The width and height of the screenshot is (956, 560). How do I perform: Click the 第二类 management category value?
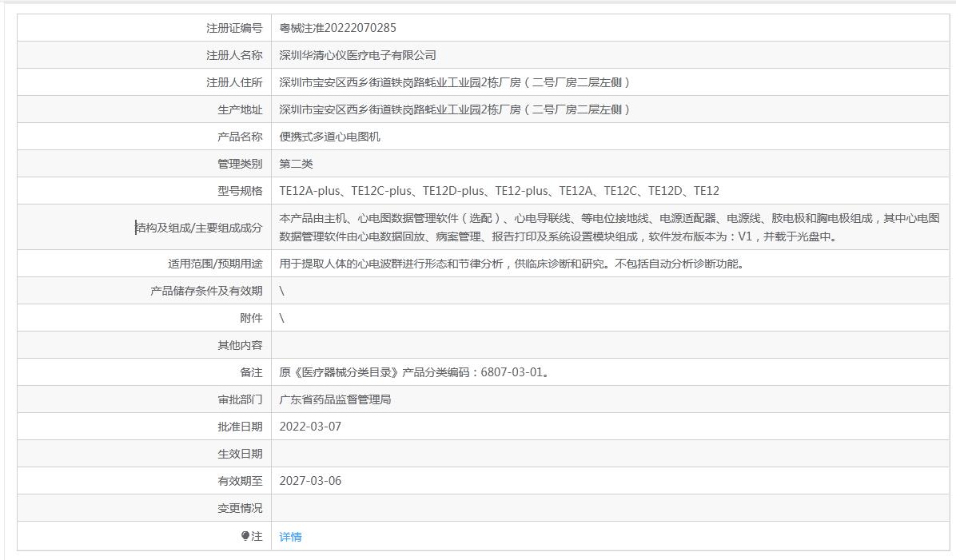click(296, 164)
